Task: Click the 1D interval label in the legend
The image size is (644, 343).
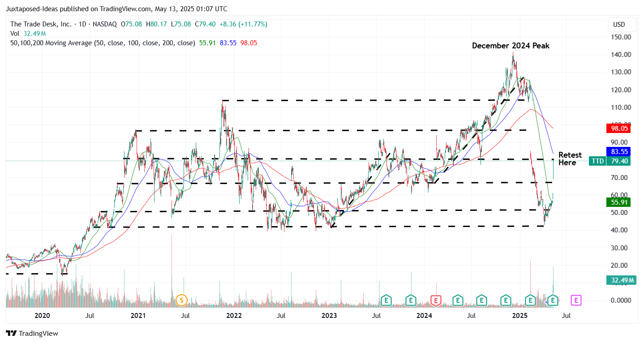Action: coord(82,24)
